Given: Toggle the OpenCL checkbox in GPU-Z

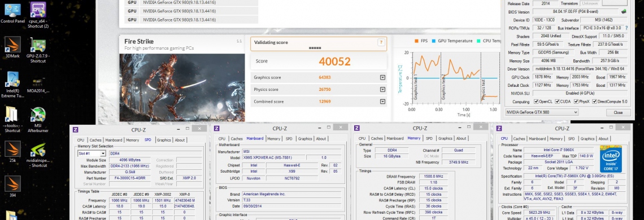Looking at the screenshot, I should [x=537, y=102].
